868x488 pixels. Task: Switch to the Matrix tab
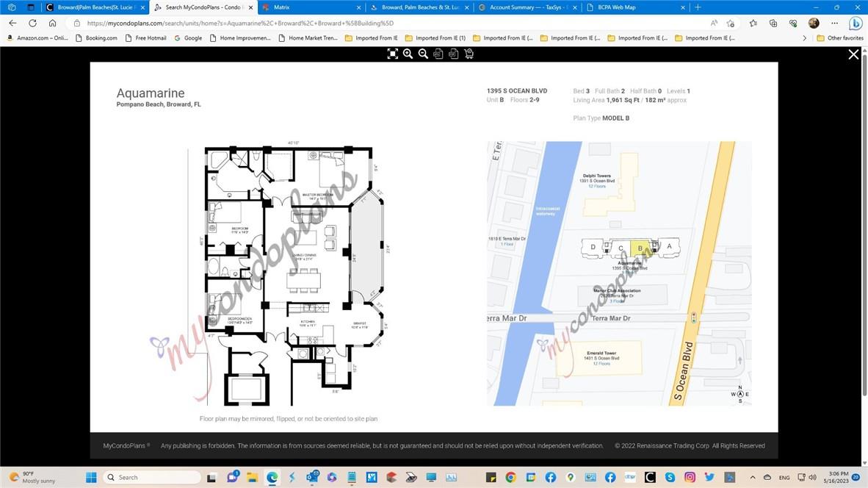click(x=311, y=7)
